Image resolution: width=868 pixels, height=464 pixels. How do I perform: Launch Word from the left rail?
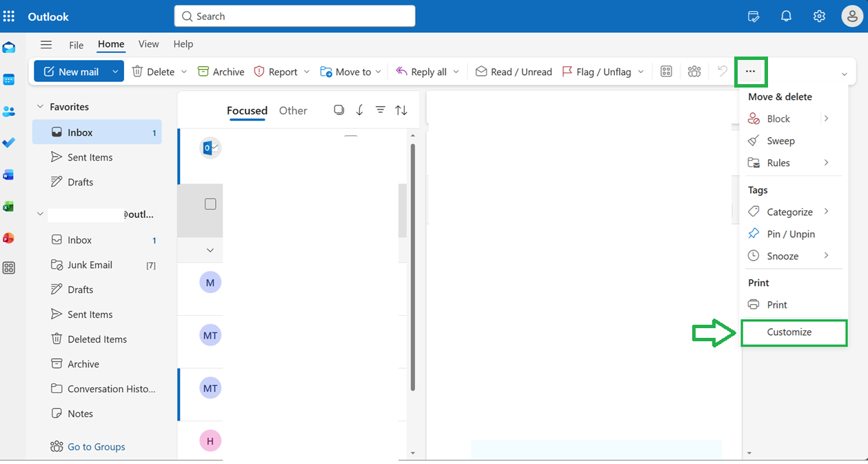pyautogui.click(x=9, y=174)
